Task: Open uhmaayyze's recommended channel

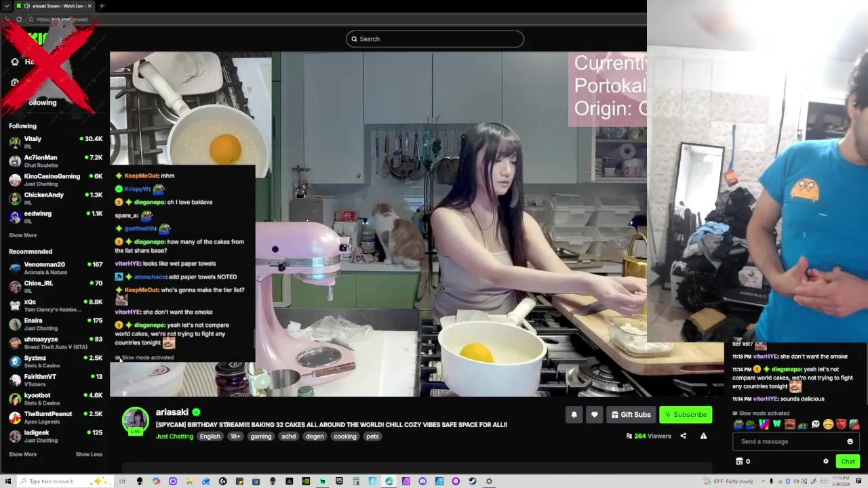Action: (x=56, y=342)
